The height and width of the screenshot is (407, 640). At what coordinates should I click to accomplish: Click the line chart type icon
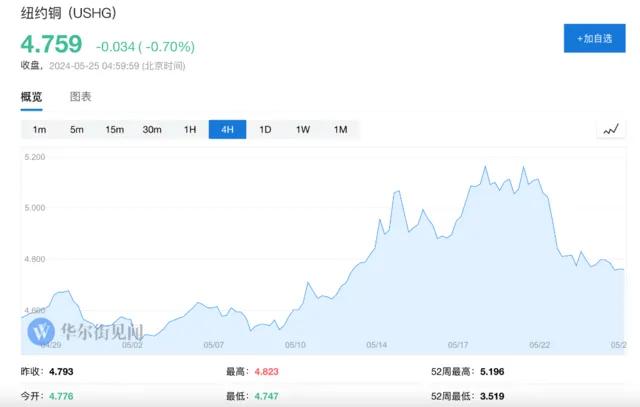pos(610,130)
